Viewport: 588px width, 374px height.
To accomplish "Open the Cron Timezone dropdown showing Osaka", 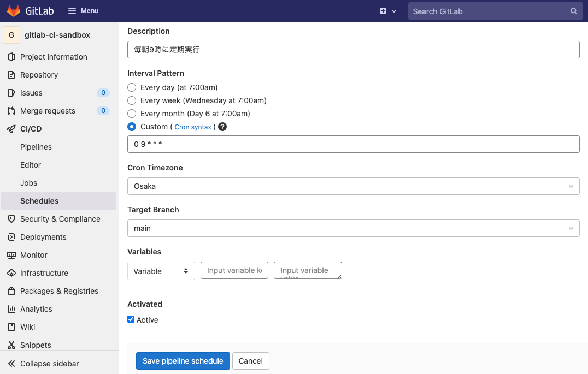I will (353, 186).
